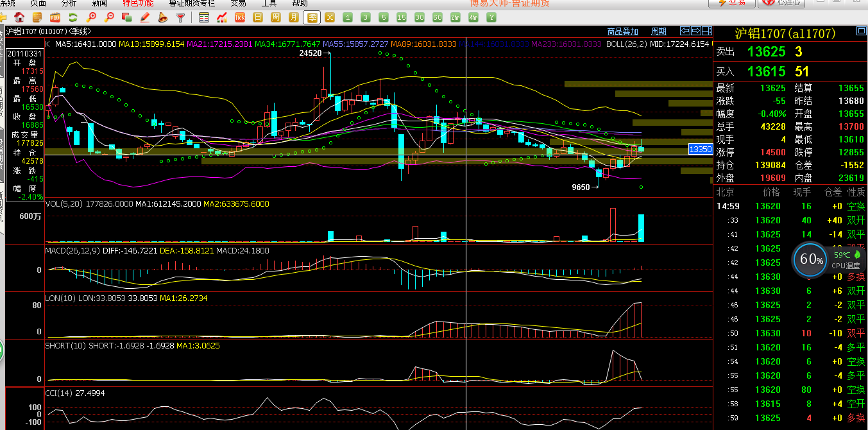Click the 60% CPU monitor widget
Screen dimensions: 868x430
[x=811, y=259]
